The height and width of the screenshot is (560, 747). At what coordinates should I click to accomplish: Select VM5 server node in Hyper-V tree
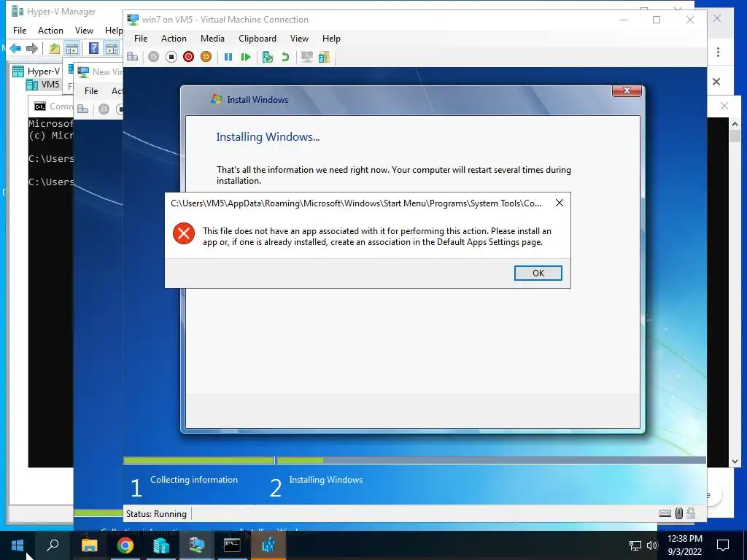click(43, 85)
